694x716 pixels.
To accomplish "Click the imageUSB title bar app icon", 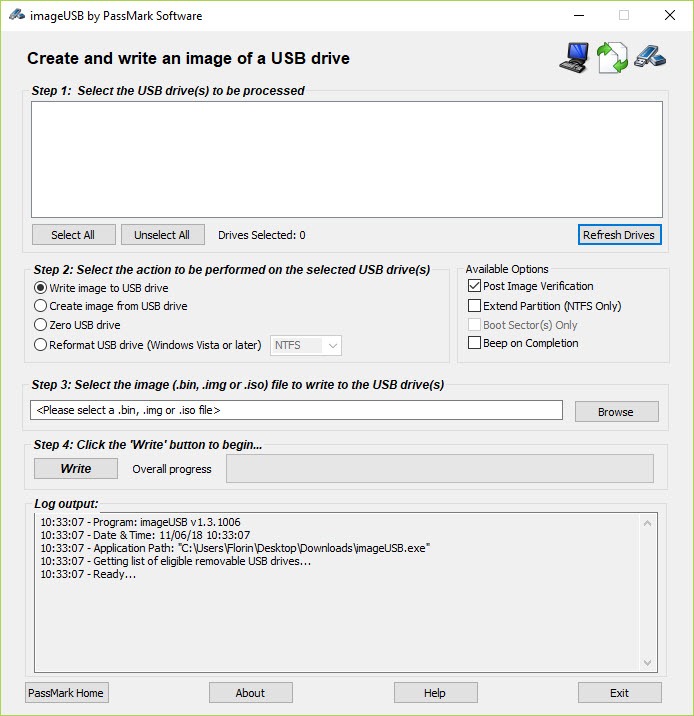I will [16, 15].
